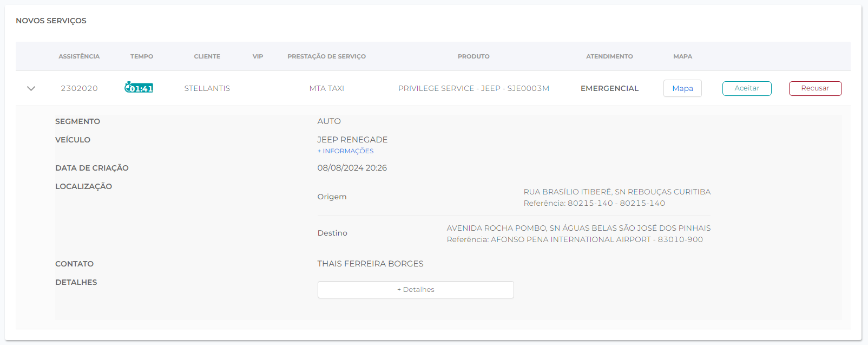Click contact name THAIS FERREIRA BORGES

[370, 264]
